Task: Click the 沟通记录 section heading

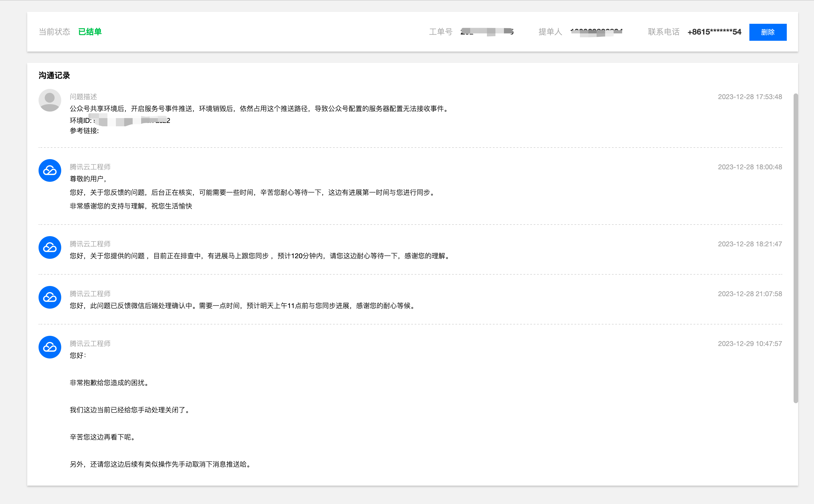Action: tap(54, 75)
